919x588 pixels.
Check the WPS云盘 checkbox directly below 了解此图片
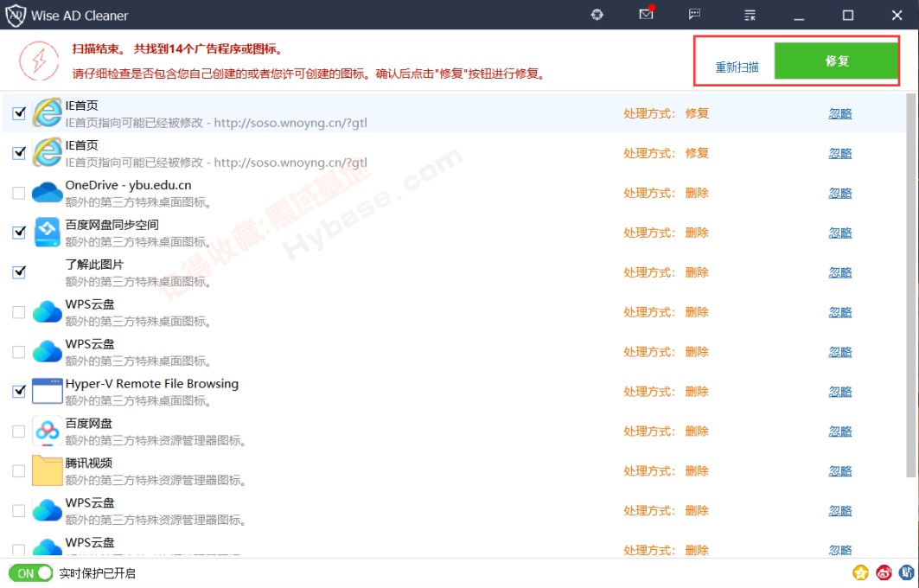[19, 312]
